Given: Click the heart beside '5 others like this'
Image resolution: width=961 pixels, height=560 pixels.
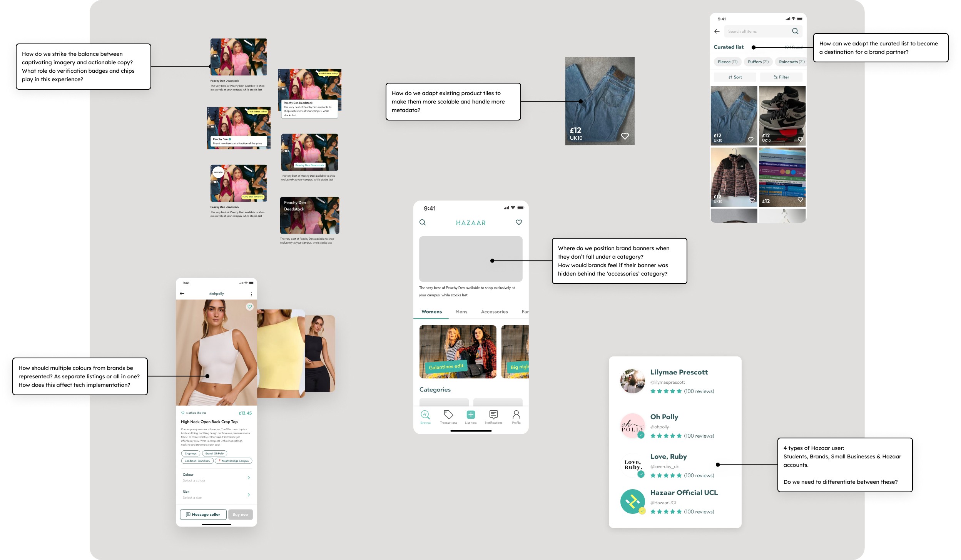Looking at the screenshot, I should pyautogui.click(x=183, y=413).
